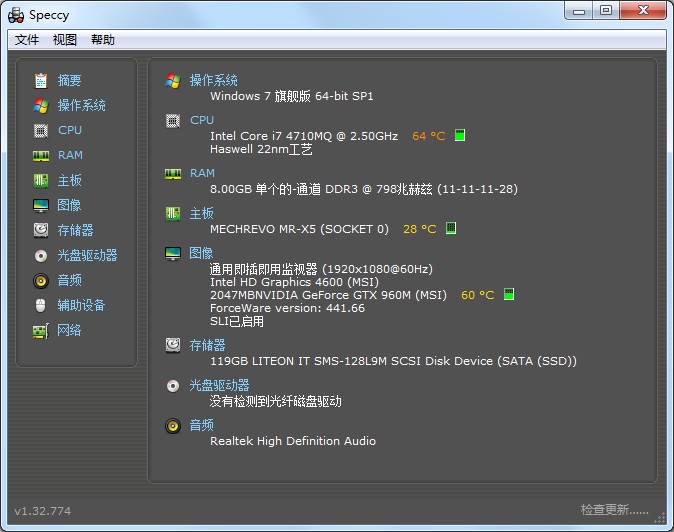674x532 pixels.
Task: Click the CPU chip icon in sidebar
Action: 41,130
